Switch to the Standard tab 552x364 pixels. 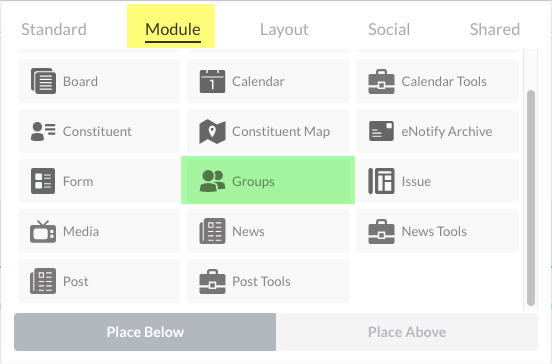click(x=54, y=29)
